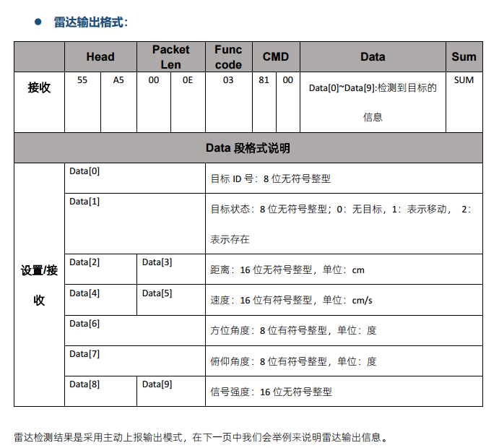499x448 pixels.
Task: Select the Packet Len header cell
Action: click(170, 57)
